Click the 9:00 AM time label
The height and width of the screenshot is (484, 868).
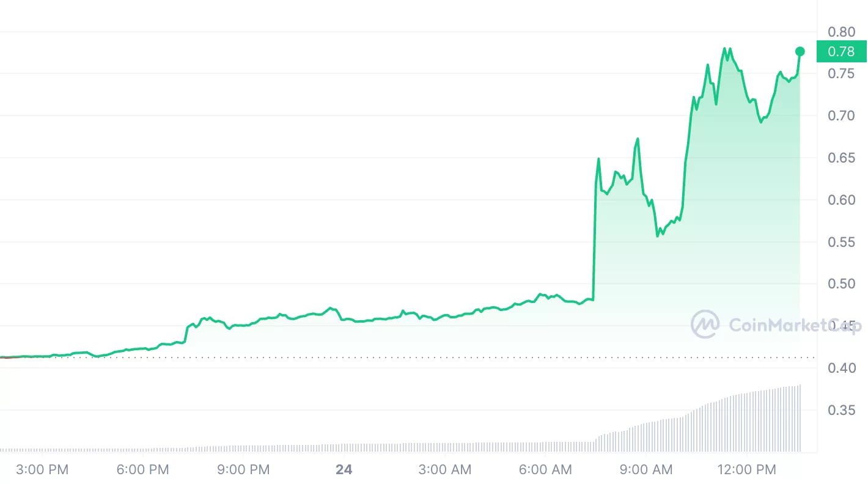pyautogui.click(x=646, y=469)
